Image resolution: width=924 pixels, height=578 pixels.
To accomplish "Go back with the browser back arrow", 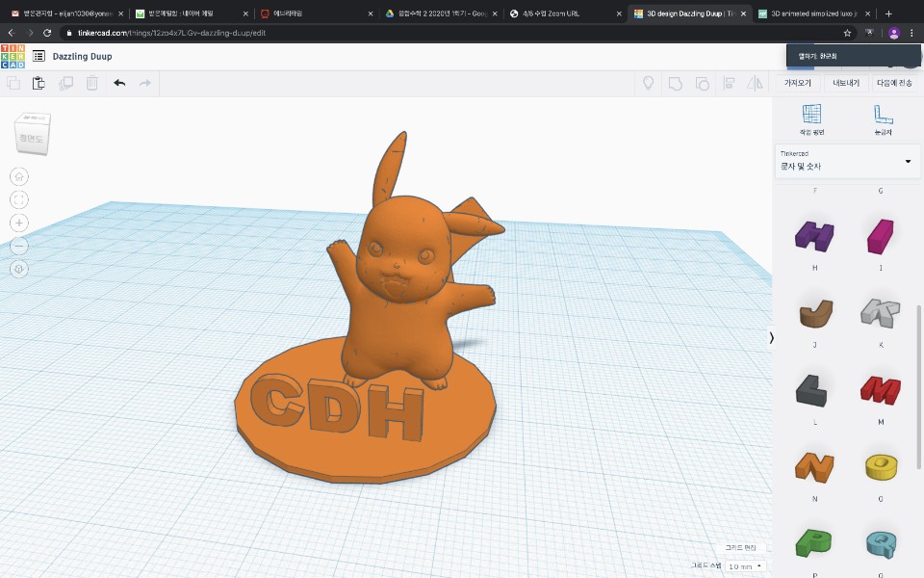I will (12, 33).
